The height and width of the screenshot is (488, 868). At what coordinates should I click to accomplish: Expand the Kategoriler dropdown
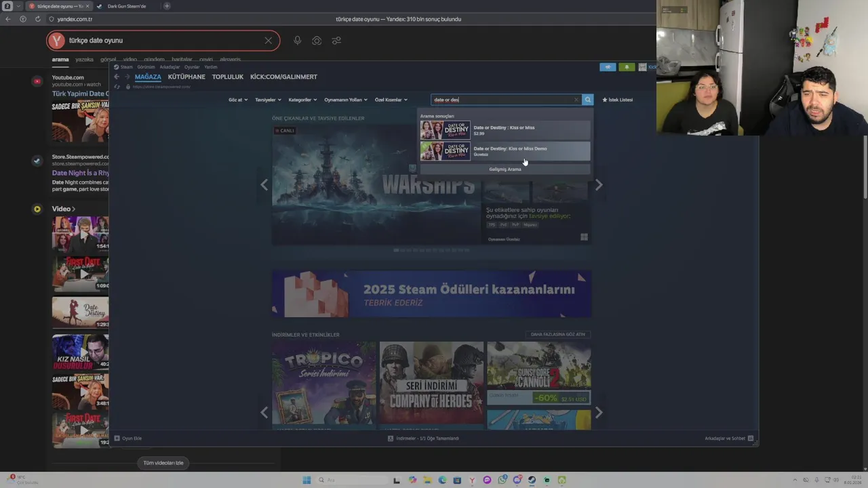302,100
